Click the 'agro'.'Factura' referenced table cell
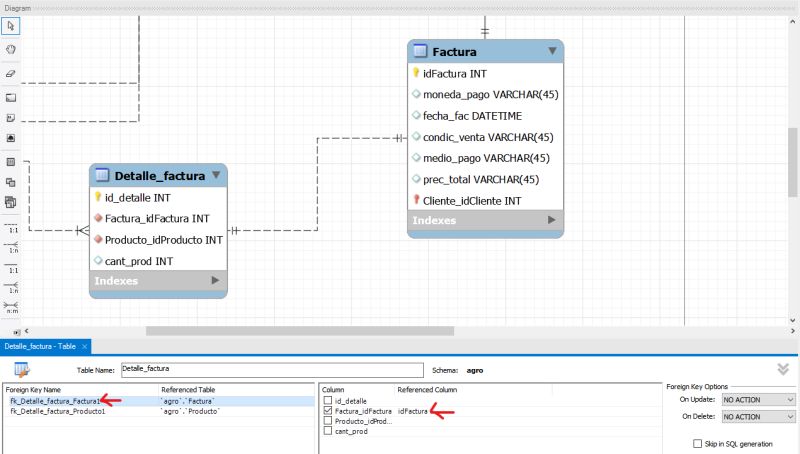 pyautogui.click(x=188, y=401)
